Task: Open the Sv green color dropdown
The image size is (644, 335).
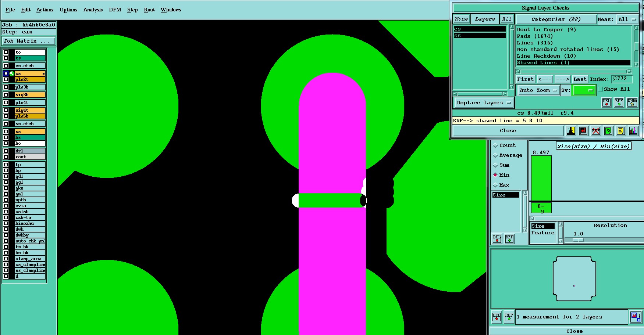Action: point(584,90)
